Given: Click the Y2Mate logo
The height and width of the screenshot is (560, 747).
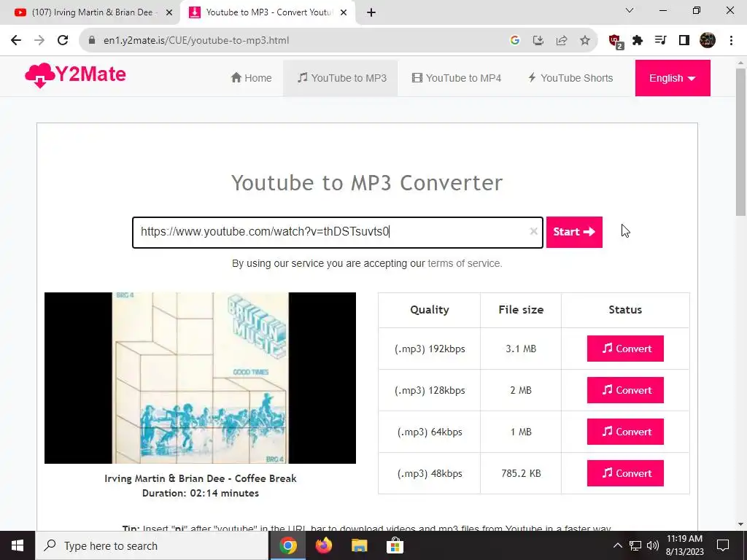Looking at the screenshot, I should 75,75.
